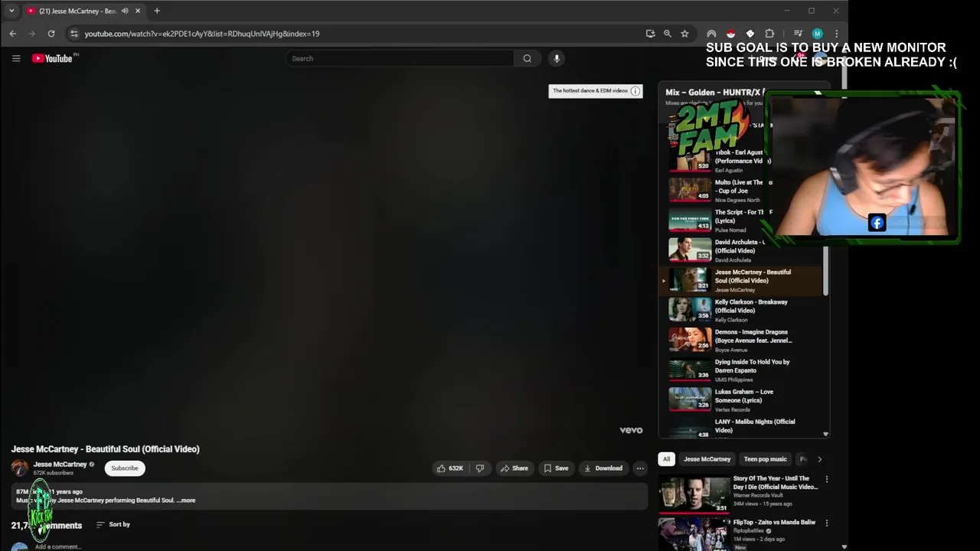Like the video (632K)
Screen dimensions: 980x551
click(x=450, y=468)
